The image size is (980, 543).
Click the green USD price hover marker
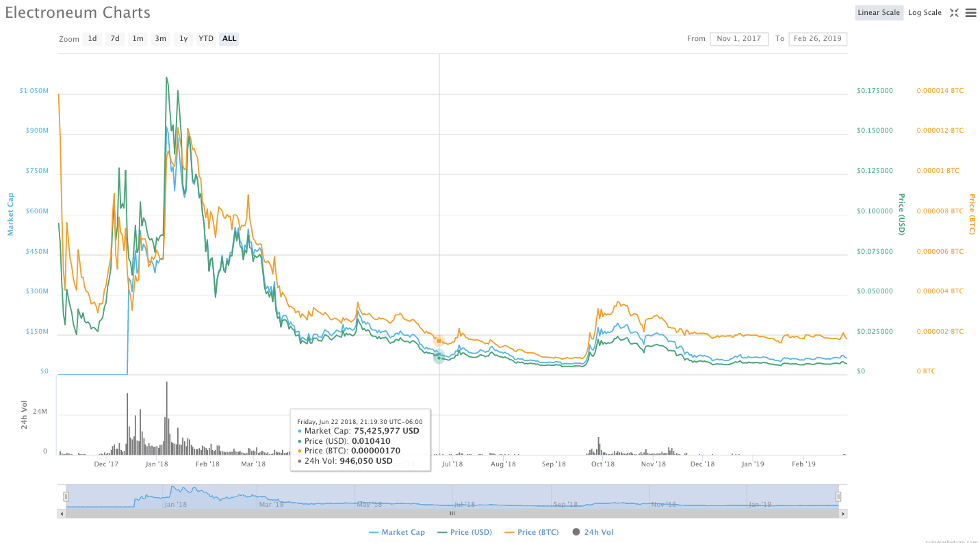pos(439,358)
